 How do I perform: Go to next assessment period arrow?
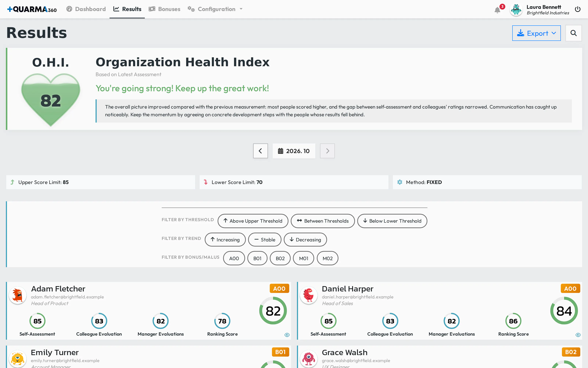pyautogui.click(x=327, y=151)
